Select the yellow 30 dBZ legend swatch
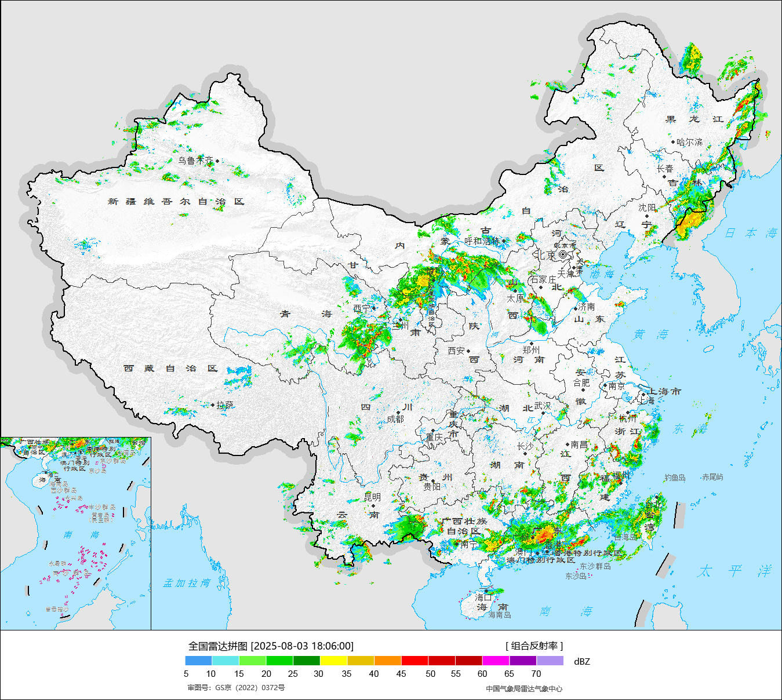The width and height of the screenshot is (782, 700). [x=333, y=661]
